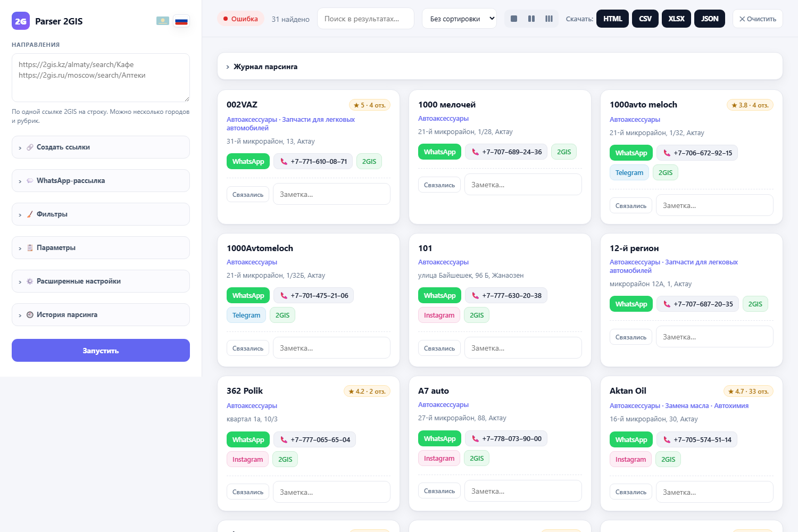Open Telegram for 1000Avtomeloch
The image size is (798, 532).
point(246,315)
